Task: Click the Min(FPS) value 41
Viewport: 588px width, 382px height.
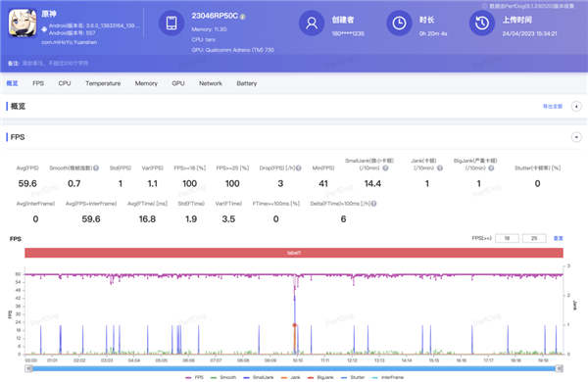Action: pos(323,183)
